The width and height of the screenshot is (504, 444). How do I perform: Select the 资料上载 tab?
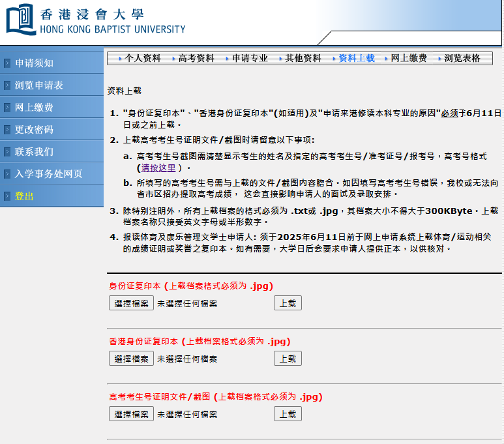[x=357, y=58]
